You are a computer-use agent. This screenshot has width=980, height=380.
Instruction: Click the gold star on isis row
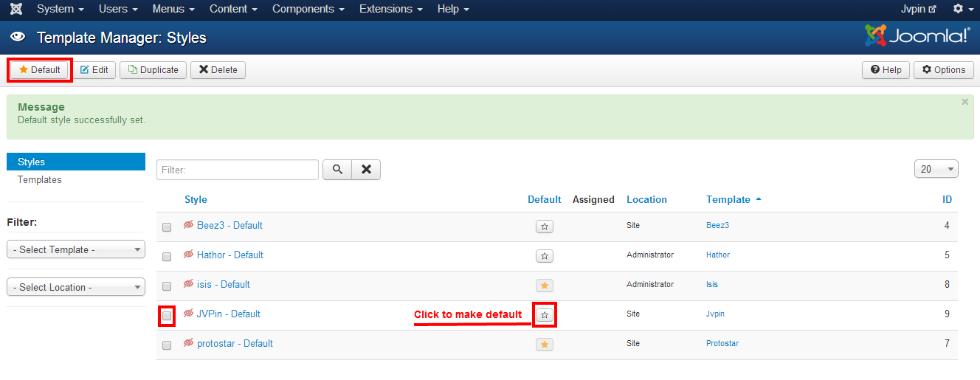pyautogui.click(x=545, y=286)
